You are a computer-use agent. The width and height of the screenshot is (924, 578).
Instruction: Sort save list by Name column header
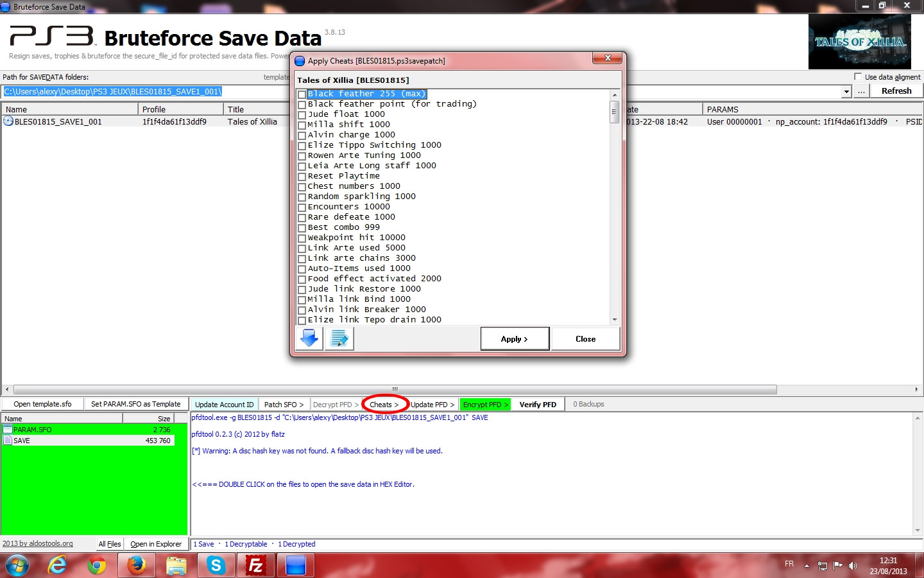(x=69, y=109)
